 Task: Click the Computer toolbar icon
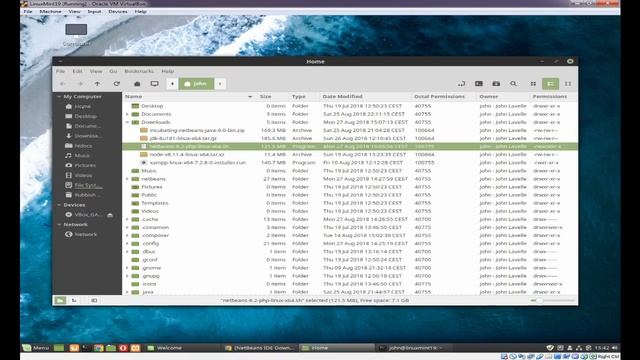tap(154, 84)
